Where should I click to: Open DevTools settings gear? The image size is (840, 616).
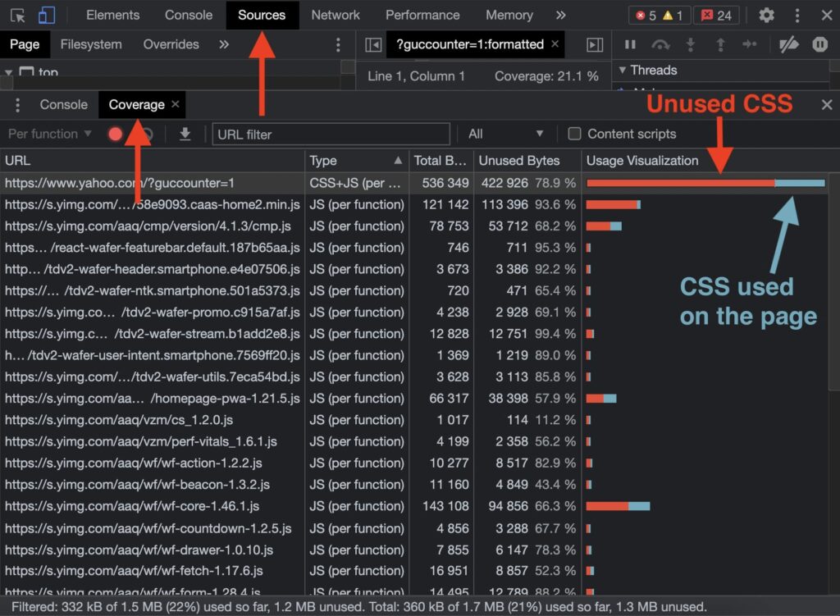(x=766, y=15)
